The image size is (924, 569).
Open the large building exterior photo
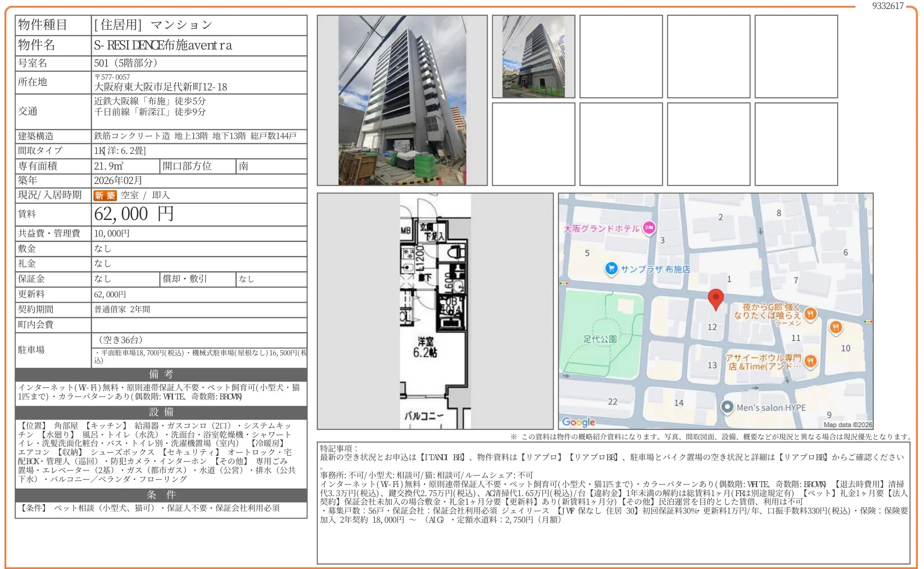[x=402, y=100]
